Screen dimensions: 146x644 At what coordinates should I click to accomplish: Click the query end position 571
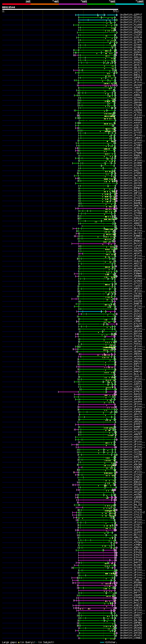tap(115, 11)
